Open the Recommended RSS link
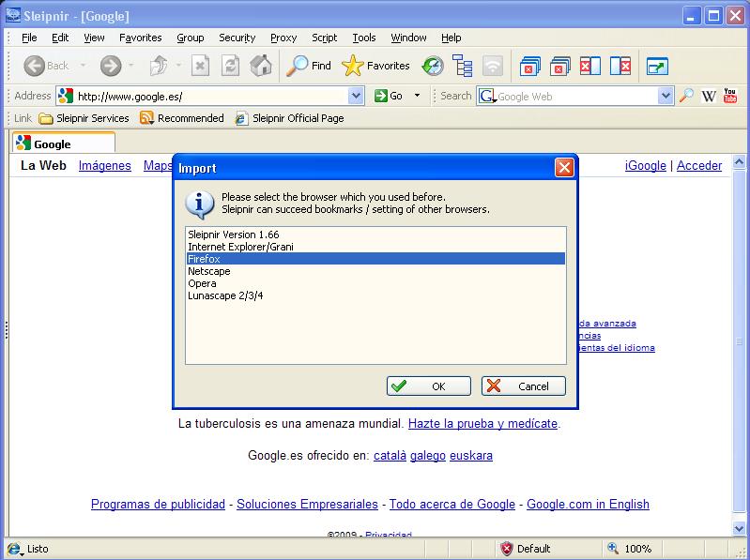 [x=182, y=118]
